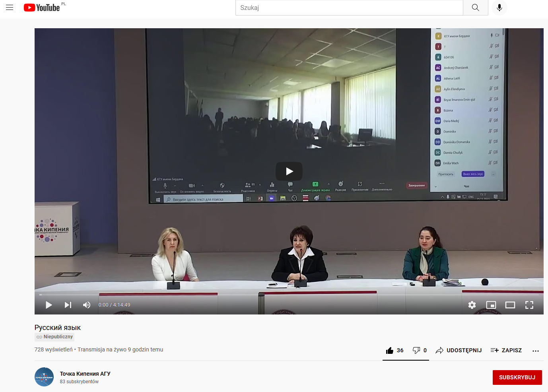Viewport: 548px width, 392px height.
Task: Go to YouTube home via logo
Action: tap(42, 8)
